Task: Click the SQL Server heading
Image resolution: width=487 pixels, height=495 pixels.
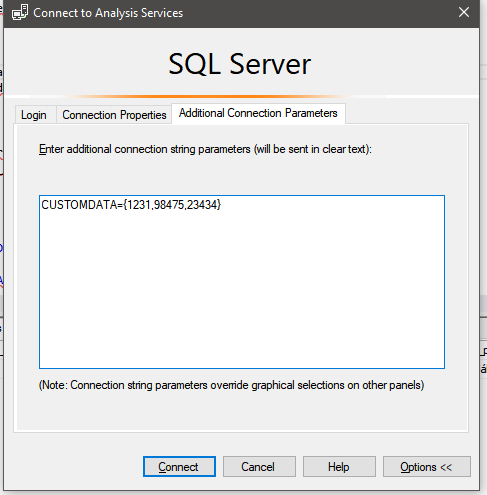Action: [x=239, y=64]
